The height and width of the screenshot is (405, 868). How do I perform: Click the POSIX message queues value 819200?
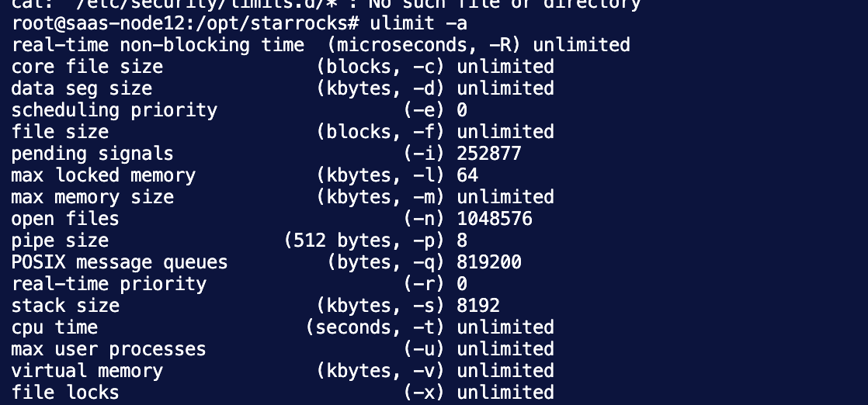(x=489, y=262)
